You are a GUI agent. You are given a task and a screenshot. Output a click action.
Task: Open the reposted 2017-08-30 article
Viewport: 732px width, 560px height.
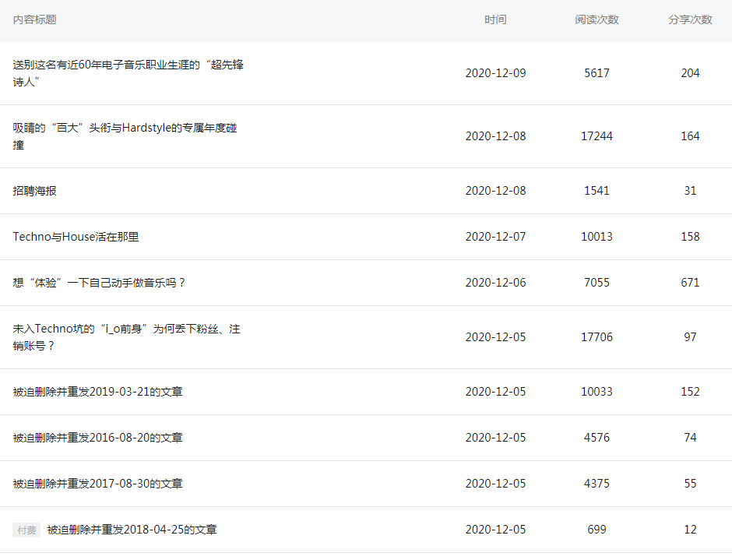(x=97, y=484)
